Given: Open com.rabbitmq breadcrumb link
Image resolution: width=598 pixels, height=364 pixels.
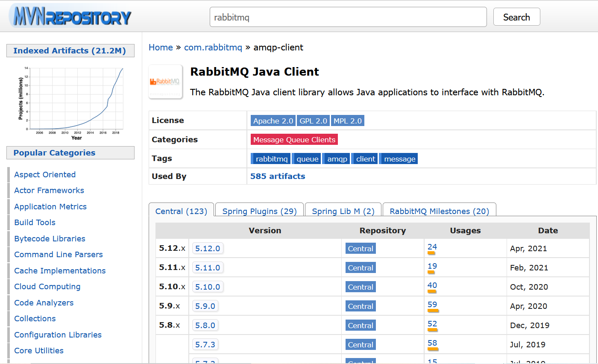Looking at the screenshot, I should click(x=213, y=47).
